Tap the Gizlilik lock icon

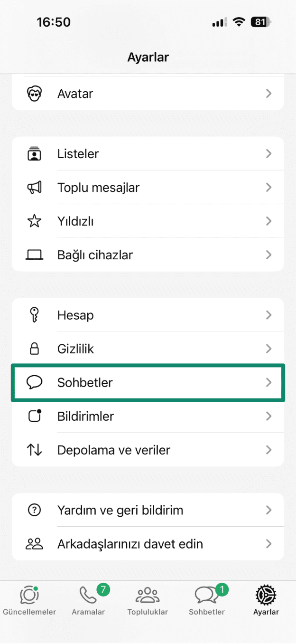coord(34,349)
